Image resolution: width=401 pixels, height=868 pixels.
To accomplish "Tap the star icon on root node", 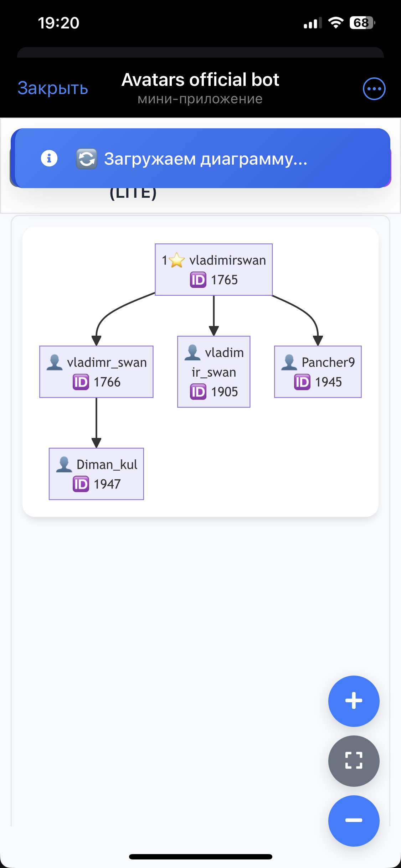I will coord(177,260).
